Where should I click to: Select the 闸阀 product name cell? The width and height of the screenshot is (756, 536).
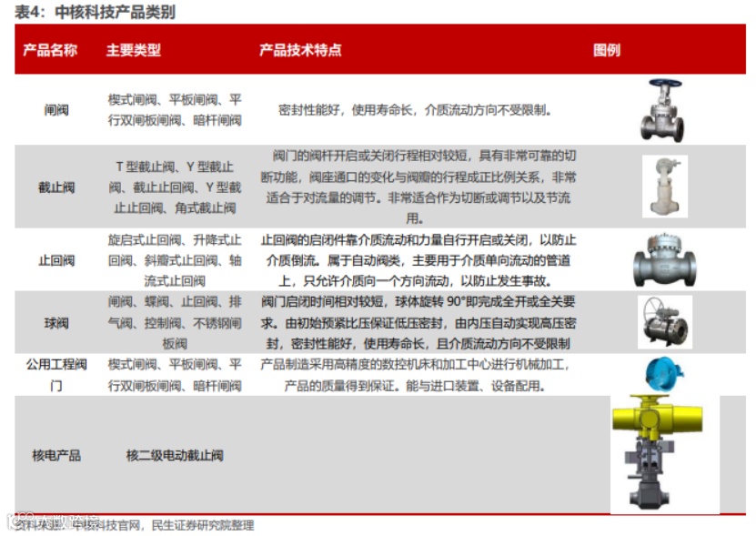[x=56, y=110]
